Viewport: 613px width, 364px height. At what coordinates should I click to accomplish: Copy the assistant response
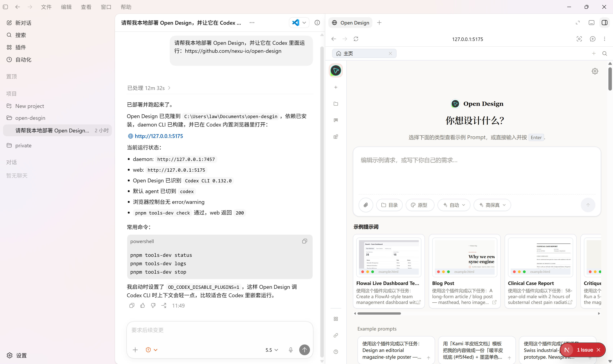point(132,306)
